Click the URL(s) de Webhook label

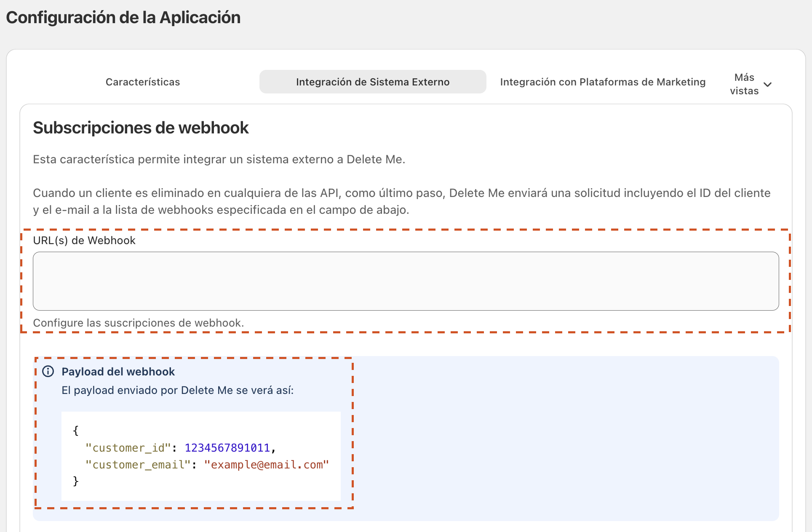[85, 240]
